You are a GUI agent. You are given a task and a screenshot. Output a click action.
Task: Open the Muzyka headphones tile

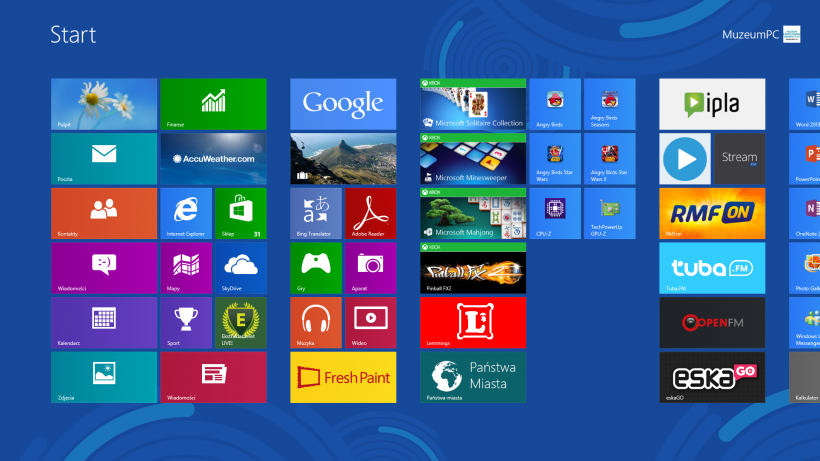[316, 322]
